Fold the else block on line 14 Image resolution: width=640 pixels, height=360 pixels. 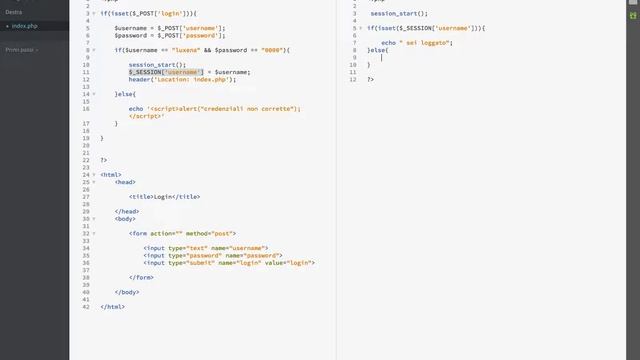[x=94, y=94]
